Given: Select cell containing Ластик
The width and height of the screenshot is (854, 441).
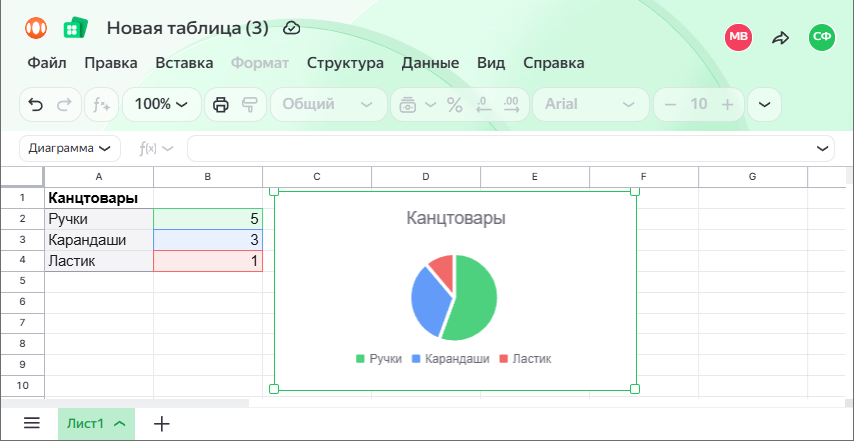Looking at the screenshot, I should 99,261.
